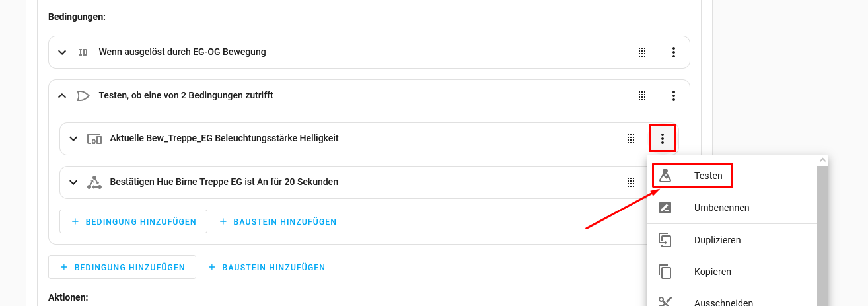Choose Ausschneiden in the context menu
868x306 pixels.
click(x=723, y=303)
